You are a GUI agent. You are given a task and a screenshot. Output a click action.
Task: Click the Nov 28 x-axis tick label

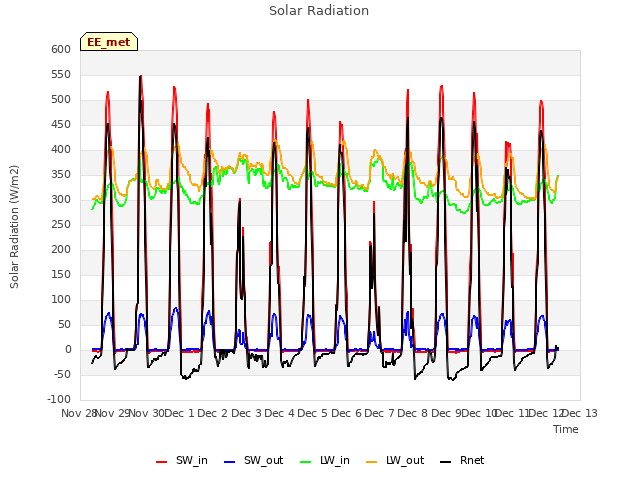[x=78, y=413]
